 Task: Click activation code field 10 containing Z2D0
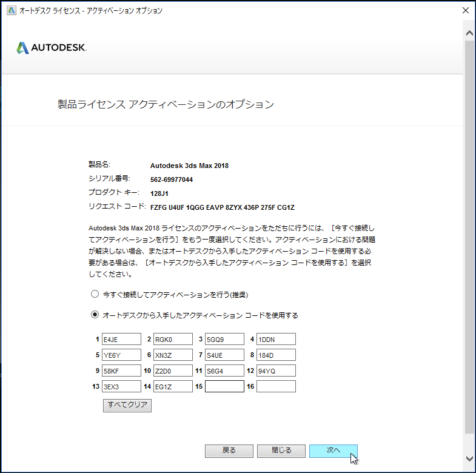coord(173,371)
